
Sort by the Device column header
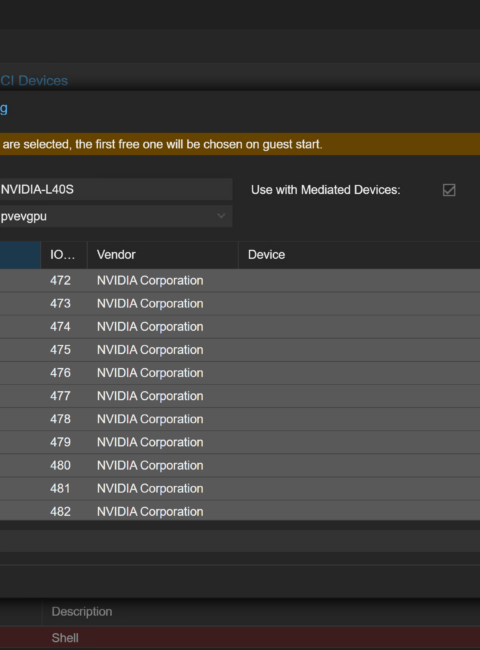tap(359, 255)
